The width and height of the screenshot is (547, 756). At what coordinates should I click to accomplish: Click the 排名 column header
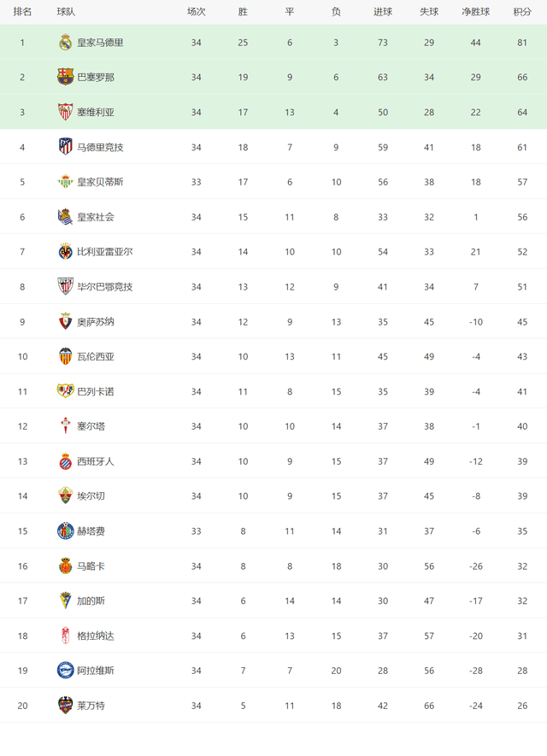(x=22, y=12)
